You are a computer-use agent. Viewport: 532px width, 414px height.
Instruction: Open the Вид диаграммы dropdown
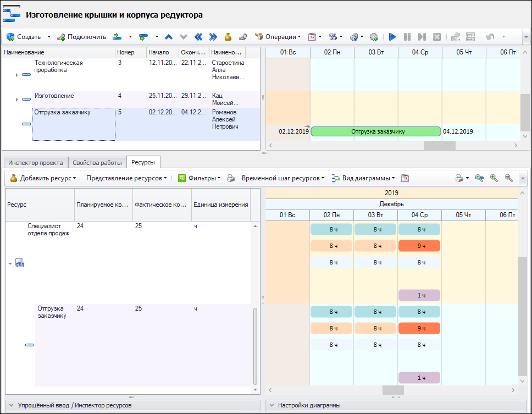[x=363, y=178]
